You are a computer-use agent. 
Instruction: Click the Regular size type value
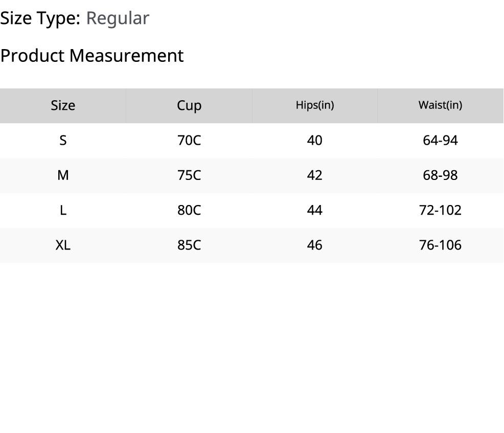118,18
